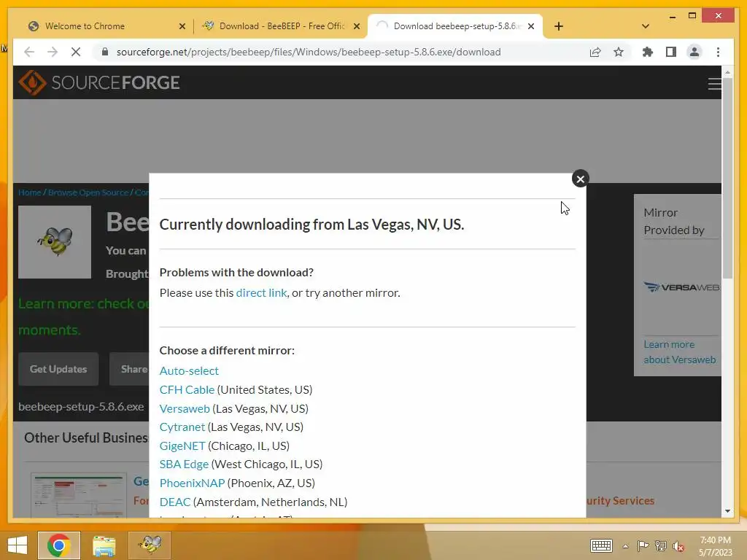The image size is (747, 560).
Task: Open the SourceForge hamburger menu
Action: tap(713, 84)
